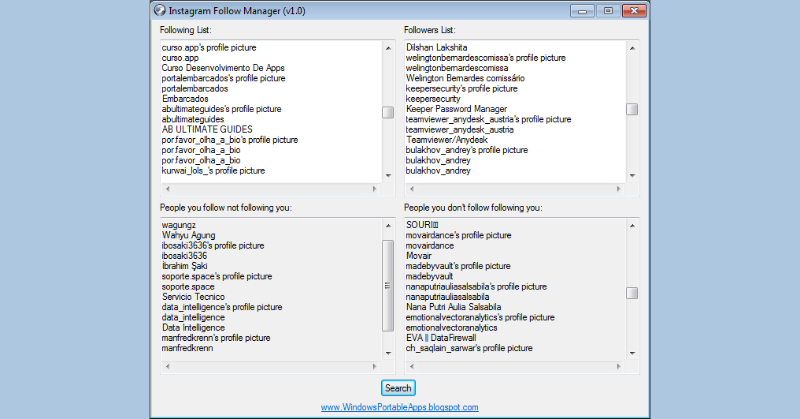This screenshot has height=419, width=800.
Task: Select 'Welington Bernardes comissário' entry
Action: [x=465, y=78]
